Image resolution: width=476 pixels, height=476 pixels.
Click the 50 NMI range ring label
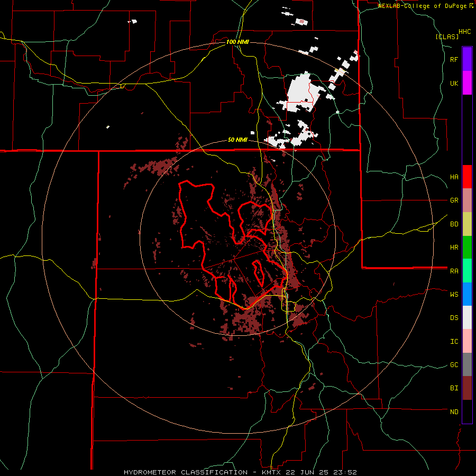coord(237,140)
